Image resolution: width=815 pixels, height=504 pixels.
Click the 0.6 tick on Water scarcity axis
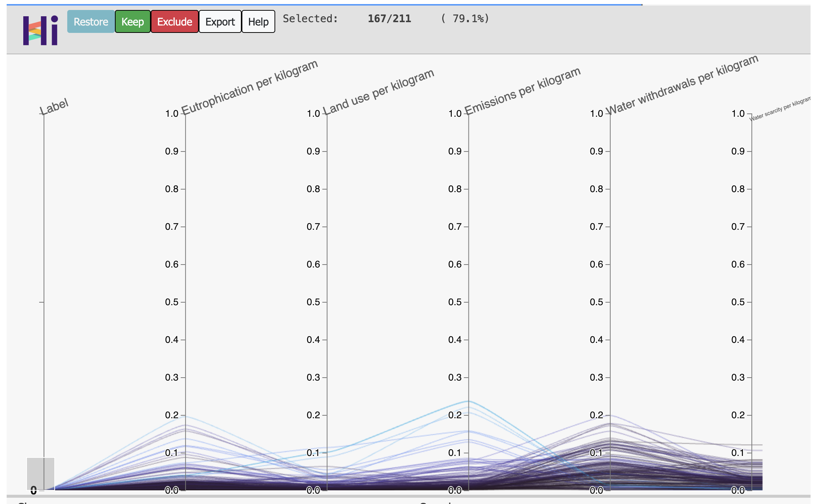pyautogui.click(x=738, y=265)
